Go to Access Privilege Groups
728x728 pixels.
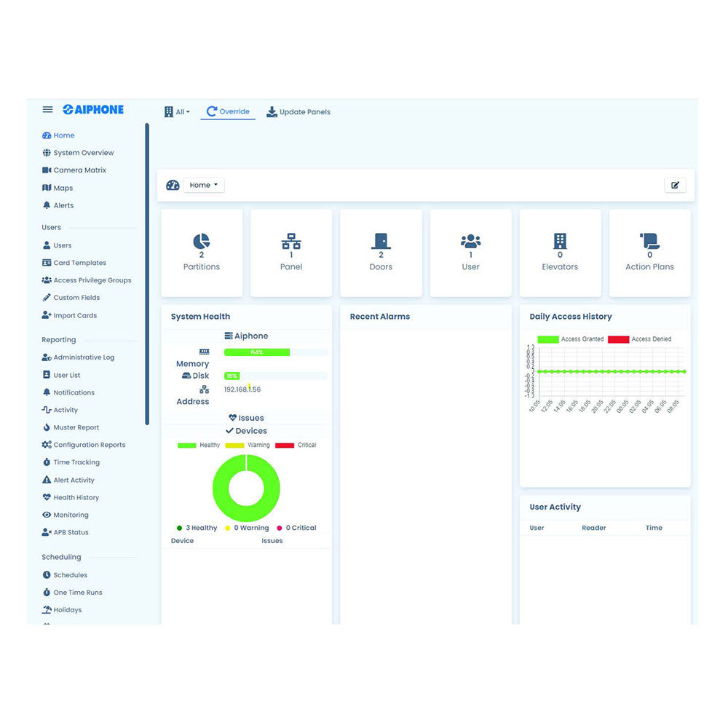(92, 280)
